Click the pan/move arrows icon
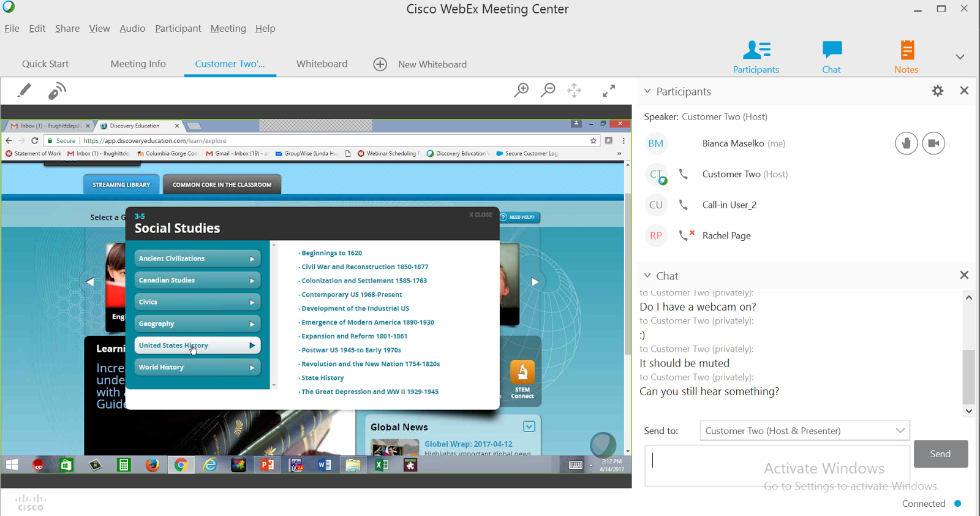This screenshot has height=516, width=980. (x=575, y=91)
